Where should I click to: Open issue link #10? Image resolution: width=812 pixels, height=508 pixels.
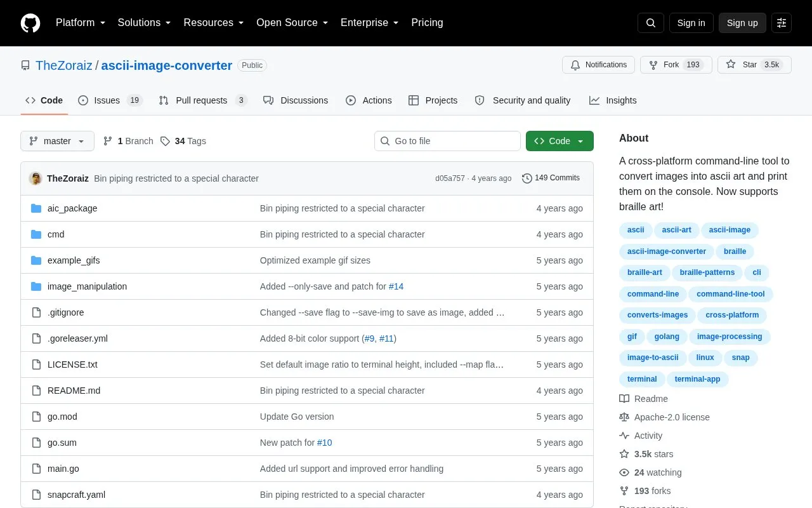324,443
